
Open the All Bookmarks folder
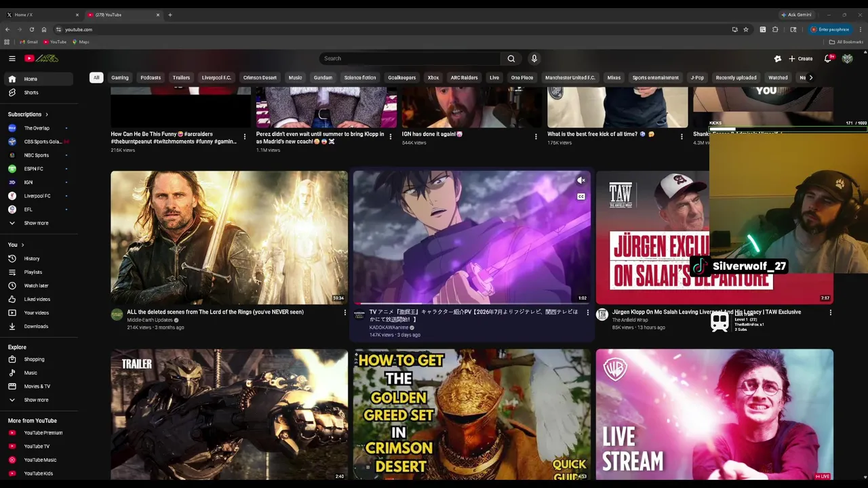click(846, 42)
